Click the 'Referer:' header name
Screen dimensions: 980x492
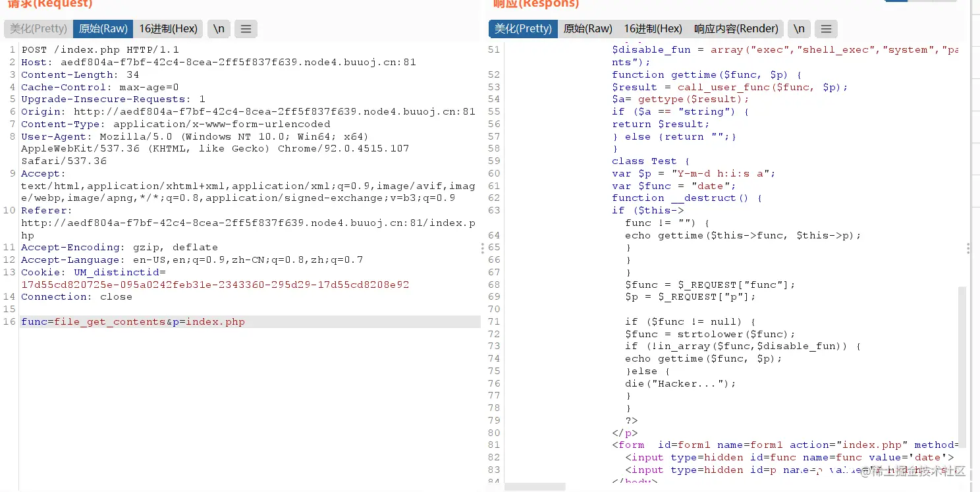(47, 210)
